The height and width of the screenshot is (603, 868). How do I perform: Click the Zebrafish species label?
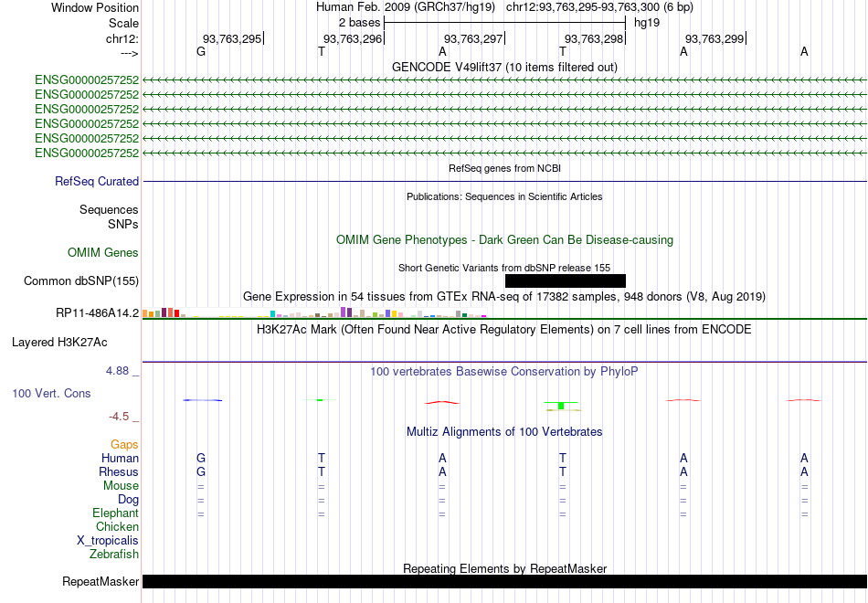pyautogui.click(x=114, y=554)
